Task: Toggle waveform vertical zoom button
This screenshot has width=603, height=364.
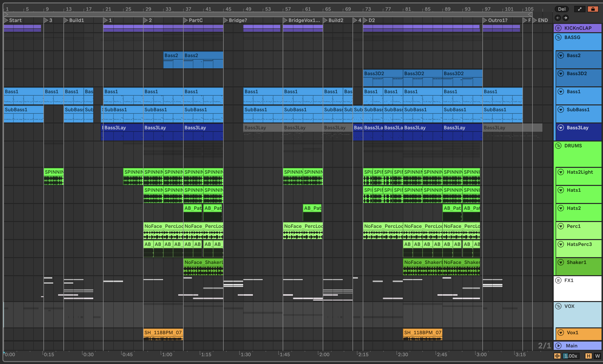Action: pos(557,356)
